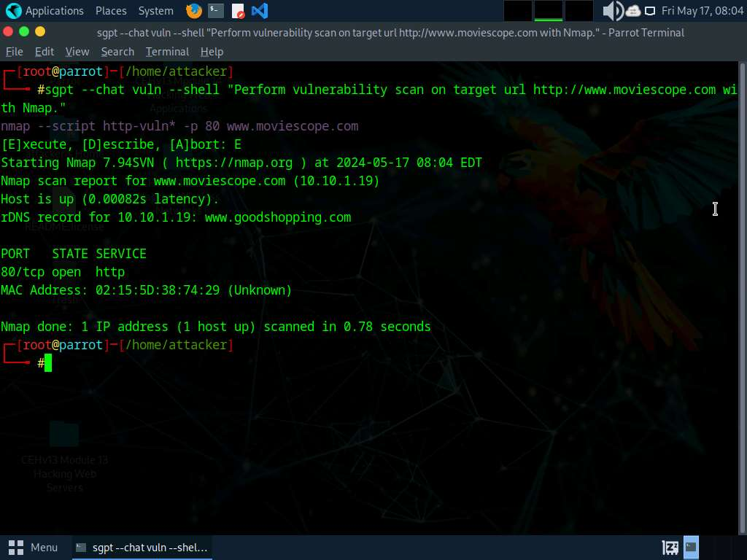The width and height of the screenshot is (747, 560).
Task: Click the Menu button in bottom panel
Action: pos(34,547)
